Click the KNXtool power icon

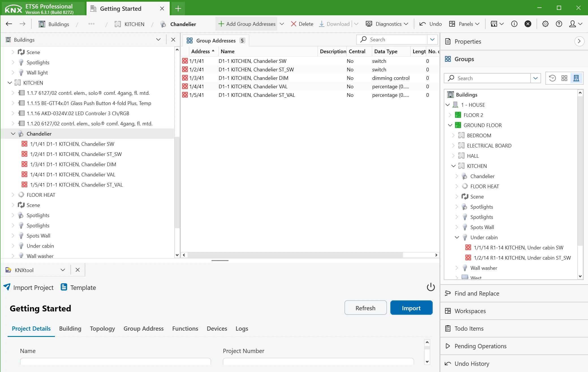click(x=430, y=287)
